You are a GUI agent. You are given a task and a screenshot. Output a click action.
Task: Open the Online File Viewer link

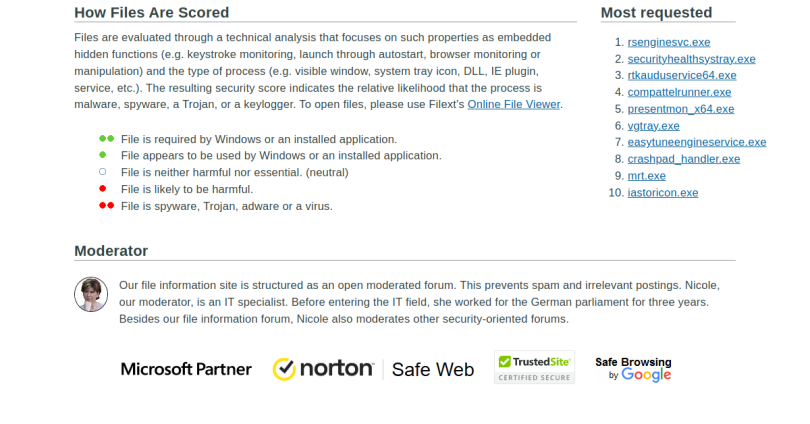click(514, 104)
